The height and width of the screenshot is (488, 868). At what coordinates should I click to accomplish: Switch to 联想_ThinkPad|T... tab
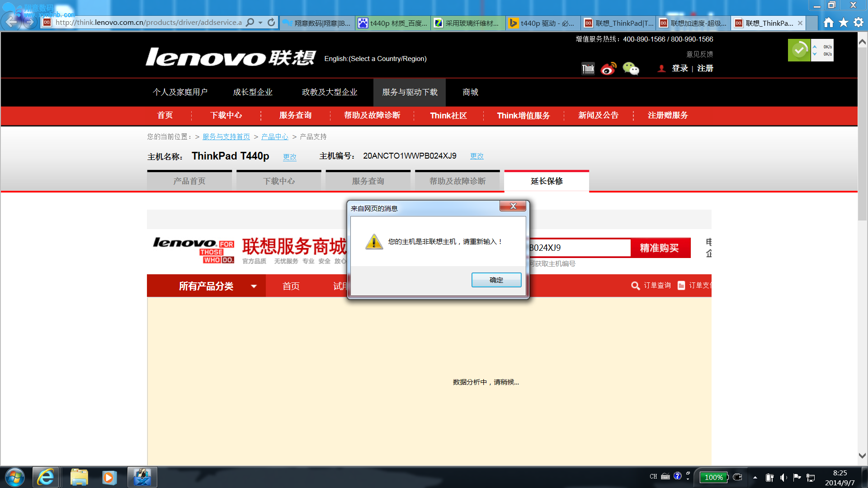pyautogui.click(x=618, y=23)
